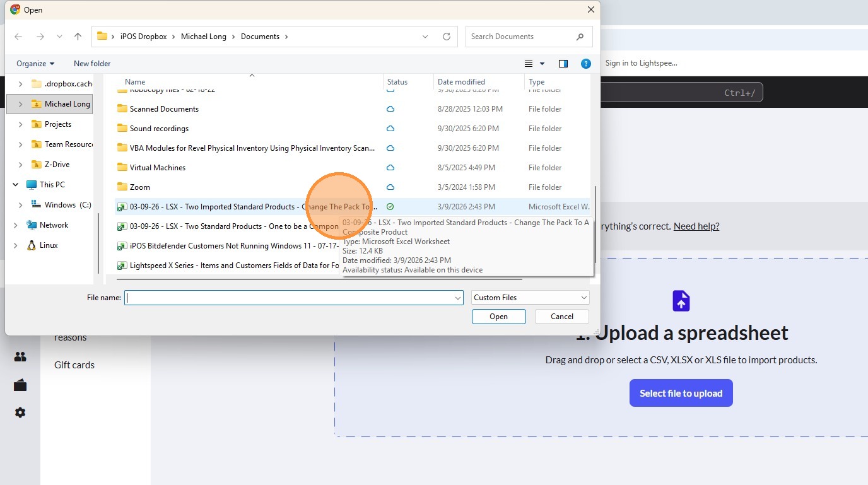Select Documents in address path
The height and width of the screenshot is (485, 868).
[260, 37]
